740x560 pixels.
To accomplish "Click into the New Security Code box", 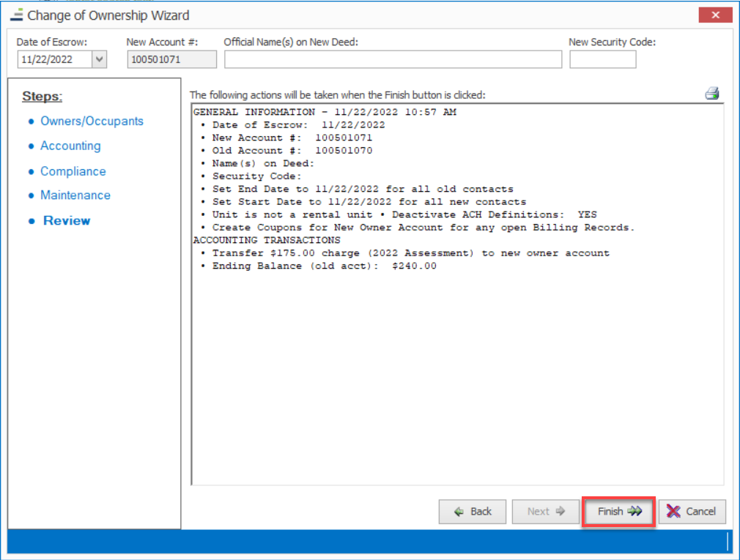I will (x=602, y=60).
